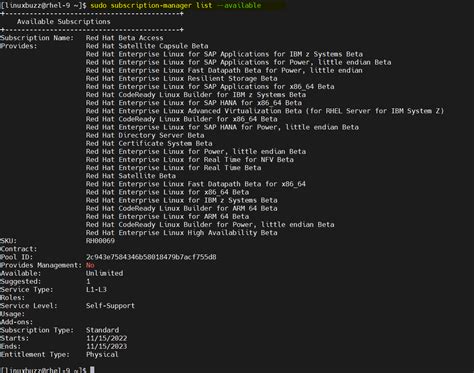Select the Pool ID hash value
This screenshot has height=373, width=474.
coord(151,257)
